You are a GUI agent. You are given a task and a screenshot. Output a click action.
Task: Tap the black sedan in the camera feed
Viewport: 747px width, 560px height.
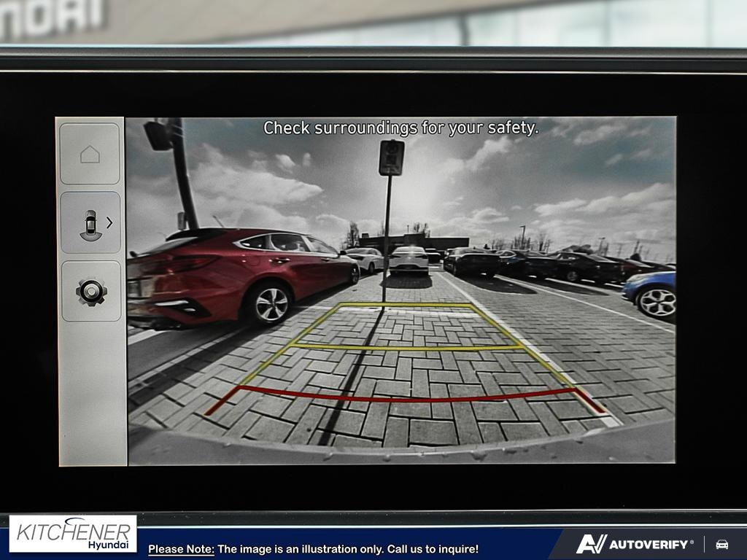coord(472,261)
